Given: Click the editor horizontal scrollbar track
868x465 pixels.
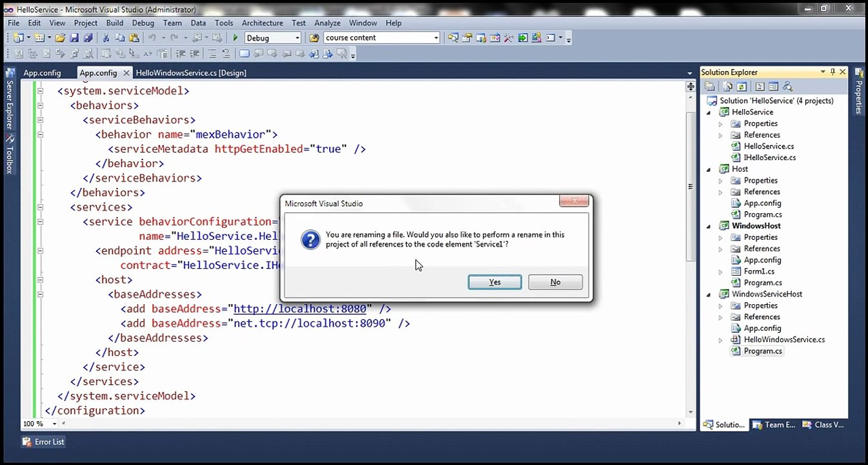Looking at the screenshot, I should click(x=371, y=424).
